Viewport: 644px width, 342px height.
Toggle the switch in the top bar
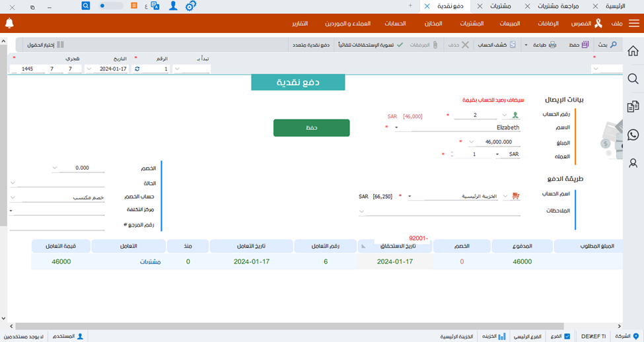click(111, 5)
